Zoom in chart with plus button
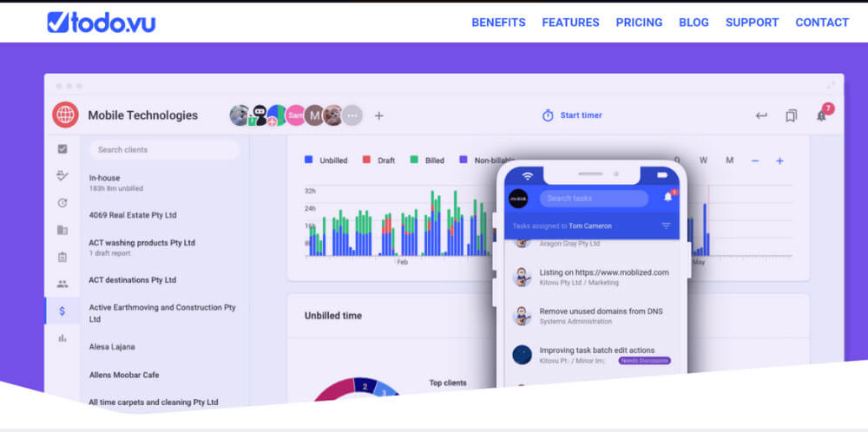Screen dimensions: 868x432 pyautogui.click(x=779, y=161)
